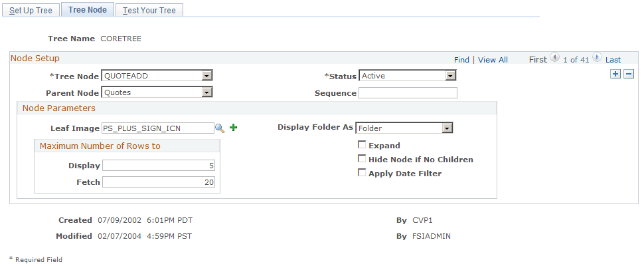Enable the Expand checkbox
Viewport: 644px width, 266px height.
pos(362,145)
